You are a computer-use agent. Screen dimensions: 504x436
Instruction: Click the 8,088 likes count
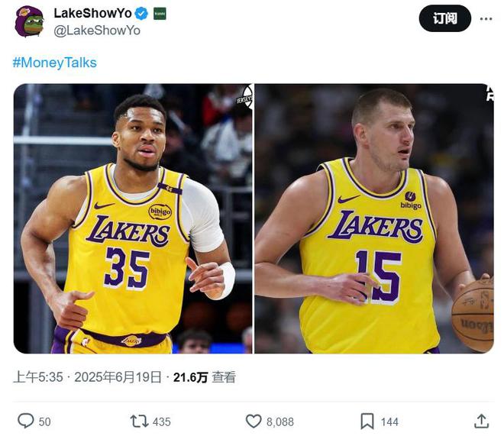point(279,421)
